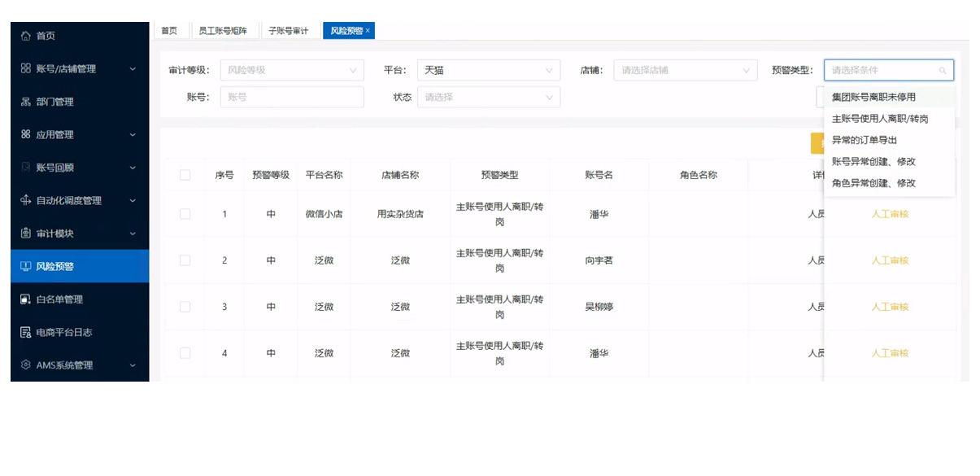Expand the 状态 status dropdown
This screenshot has height=476, width=980.
pyautogui.click(x=488, y=97)
